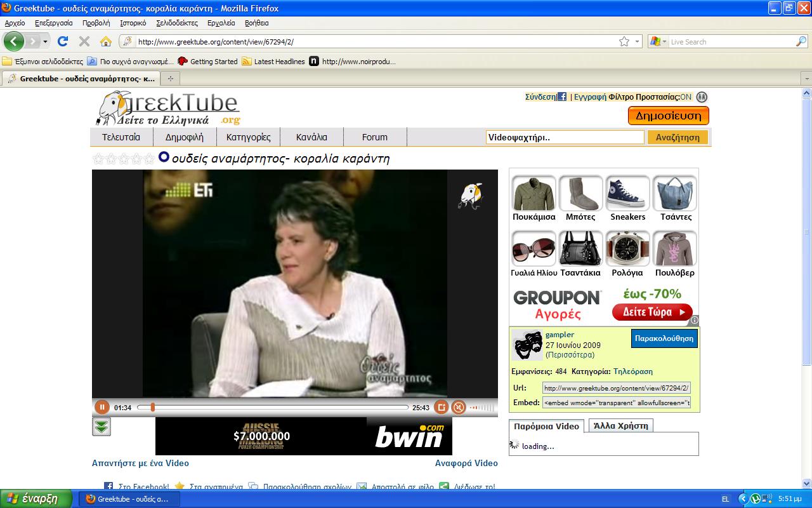Viewport: 812px width, 508px height.
Task: Reload the page with the Firefox refresh icon
Action: pos(62,41)
